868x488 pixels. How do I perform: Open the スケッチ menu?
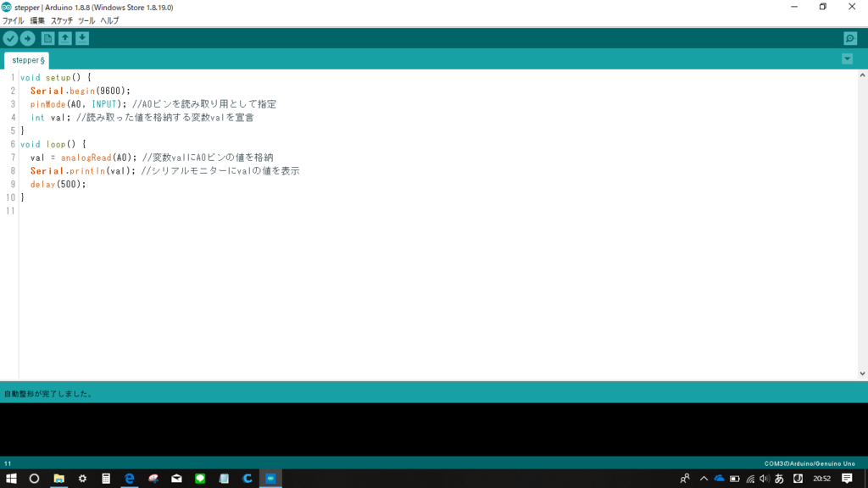pos(61,20)
